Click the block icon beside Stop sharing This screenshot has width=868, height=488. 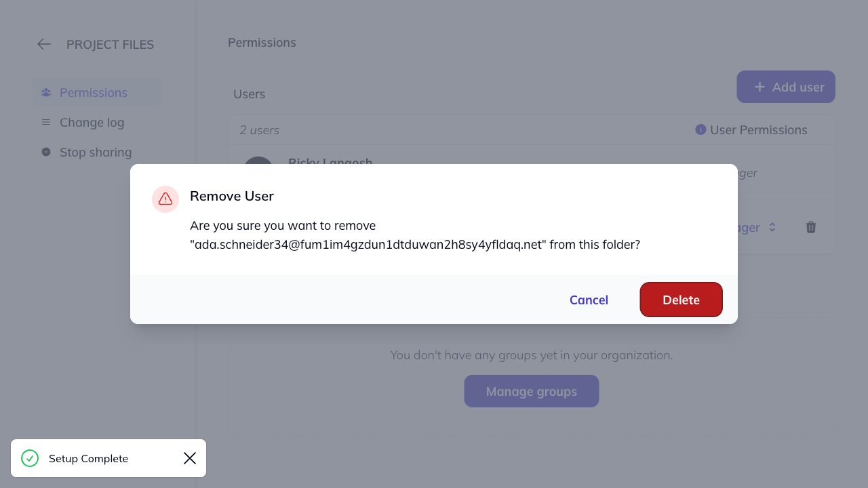pyautogui.click(x=45, y=152)
